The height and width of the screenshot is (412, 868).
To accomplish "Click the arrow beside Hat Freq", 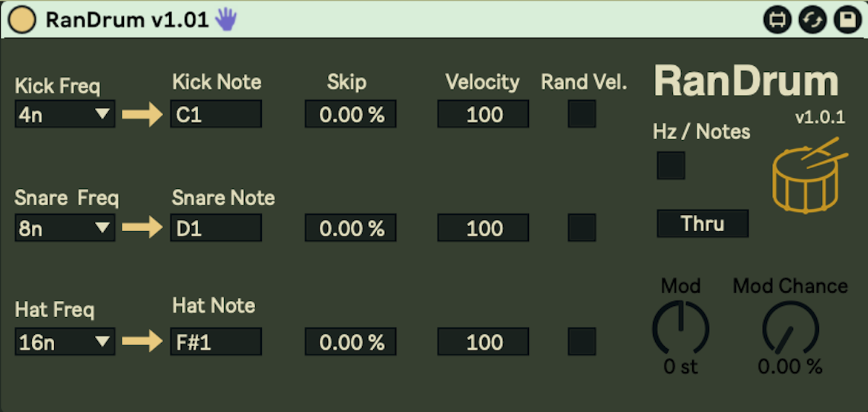I will tap(141, 342).
